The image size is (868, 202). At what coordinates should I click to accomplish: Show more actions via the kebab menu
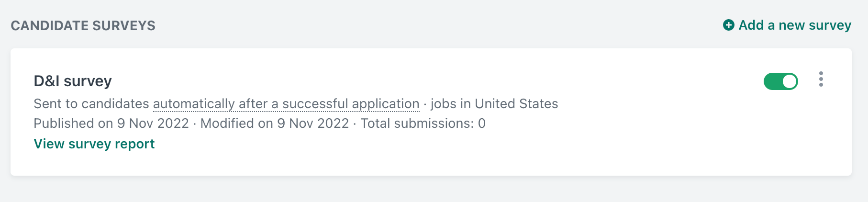[x=821, y=79]
